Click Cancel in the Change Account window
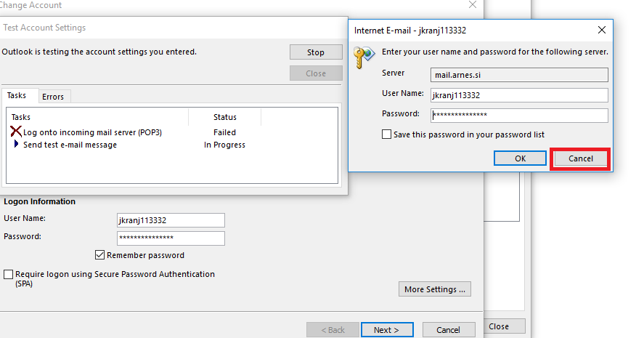The height and width of the screenshot is (338, 644). 449,330
